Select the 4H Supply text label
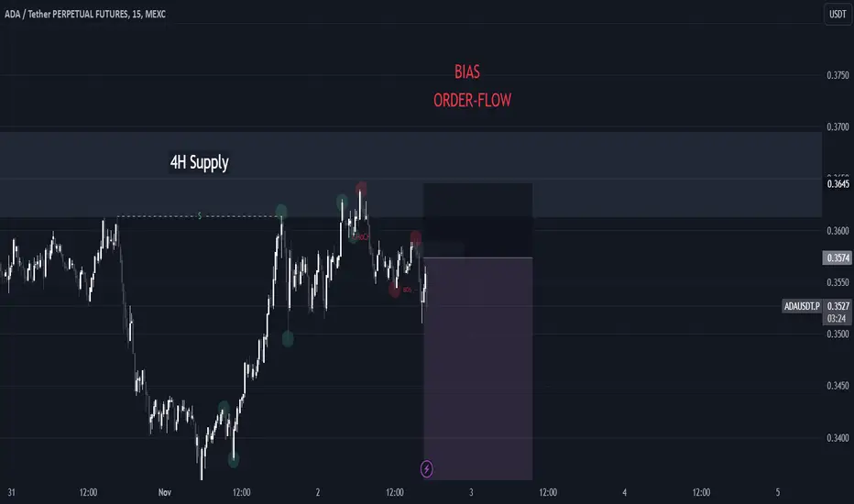The height and width of the screenshot is (504, 854). pos(200,162)
